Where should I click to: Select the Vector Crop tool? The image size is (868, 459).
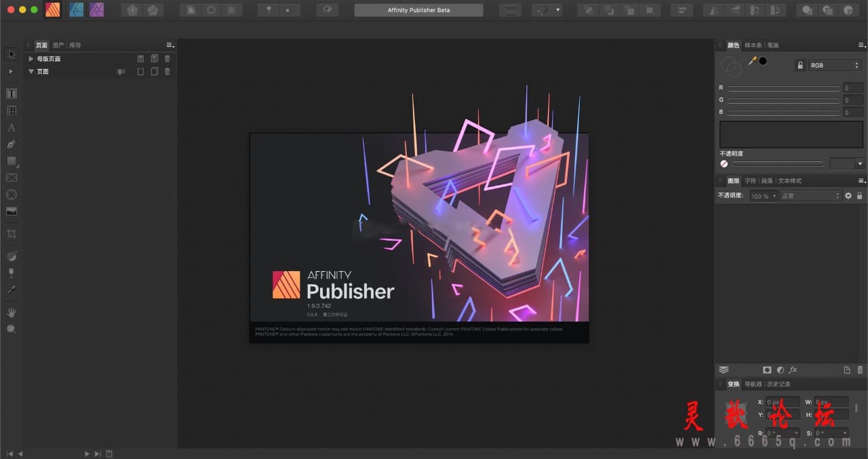[12, 234]
